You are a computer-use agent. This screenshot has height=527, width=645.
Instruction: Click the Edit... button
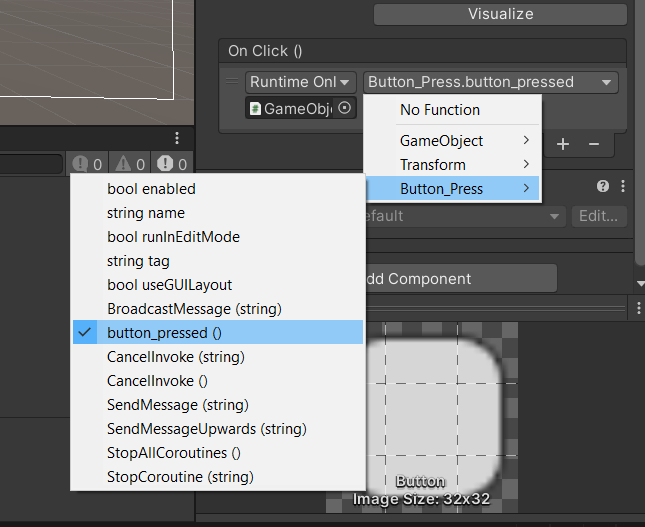599,216
